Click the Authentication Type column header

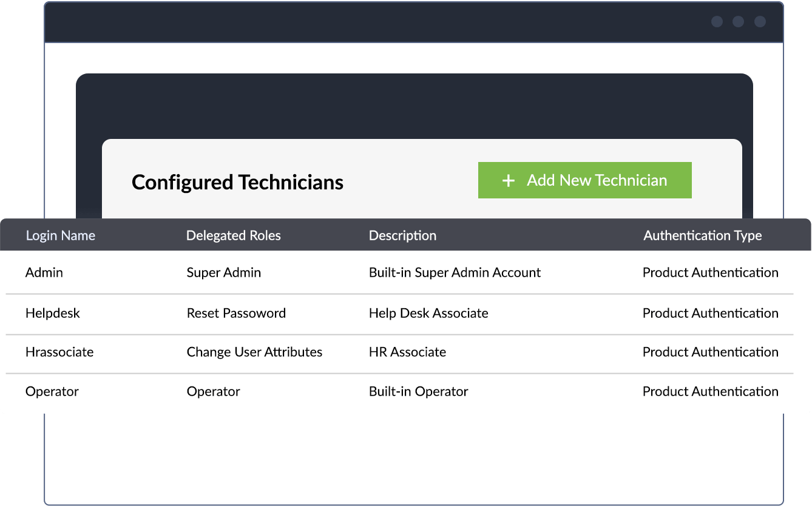click(703, 235)
